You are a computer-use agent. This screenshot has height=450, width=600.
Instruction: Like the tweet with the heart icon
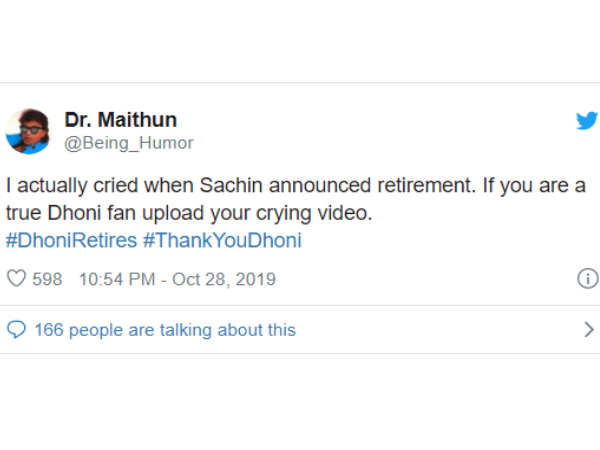tap(16, 279)
